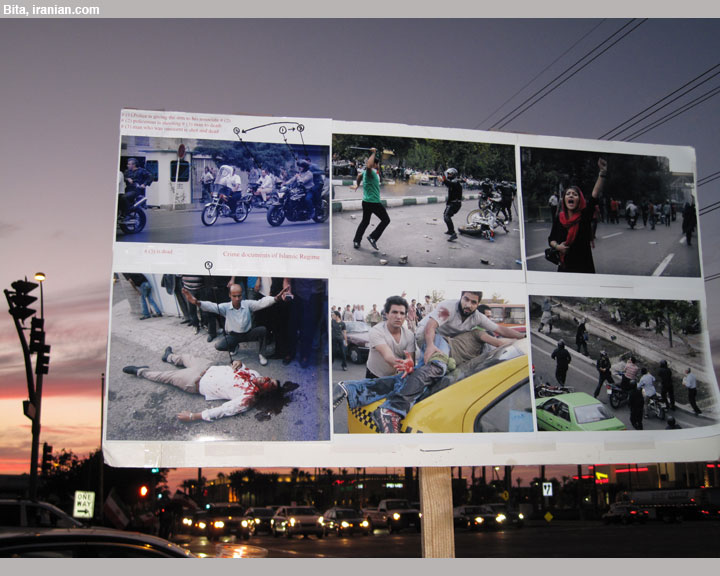The image size is (720, 576).
Task: Click the lit street lamp at left
Action: 40,277
